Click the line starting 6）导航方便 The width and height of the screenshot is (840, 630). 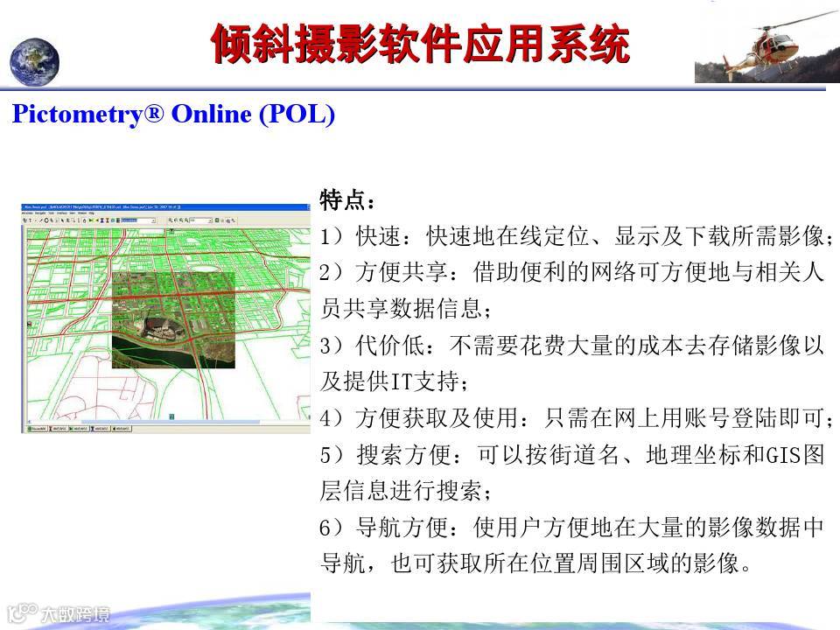click(571, 527)
